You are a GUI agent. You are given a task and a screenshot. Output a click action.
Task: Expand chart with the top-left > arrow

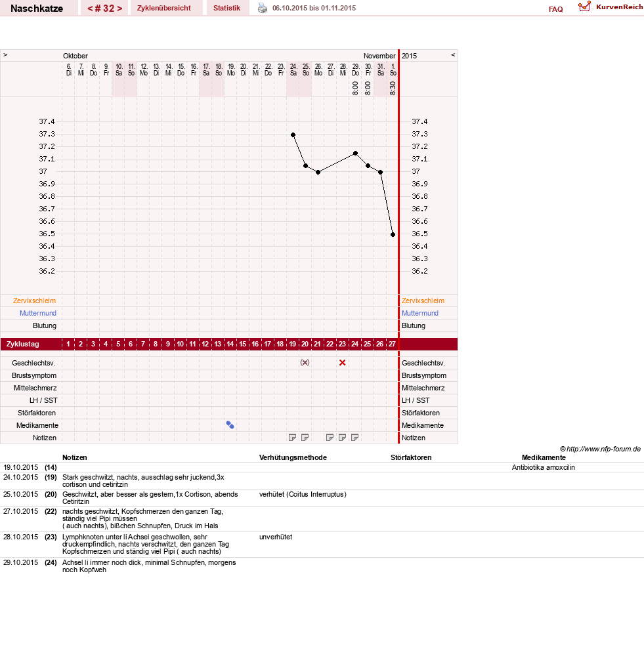tap(5, 55)
